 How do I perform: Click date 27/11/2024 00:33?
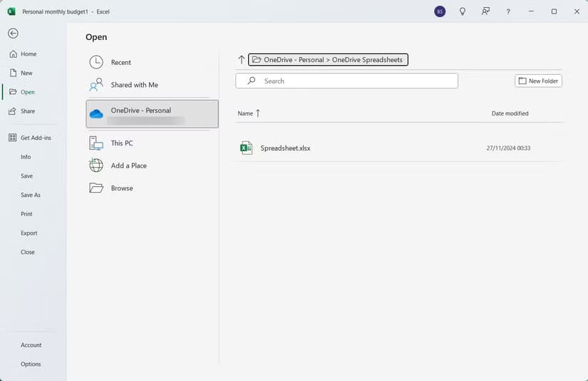(x=508, y=148)
